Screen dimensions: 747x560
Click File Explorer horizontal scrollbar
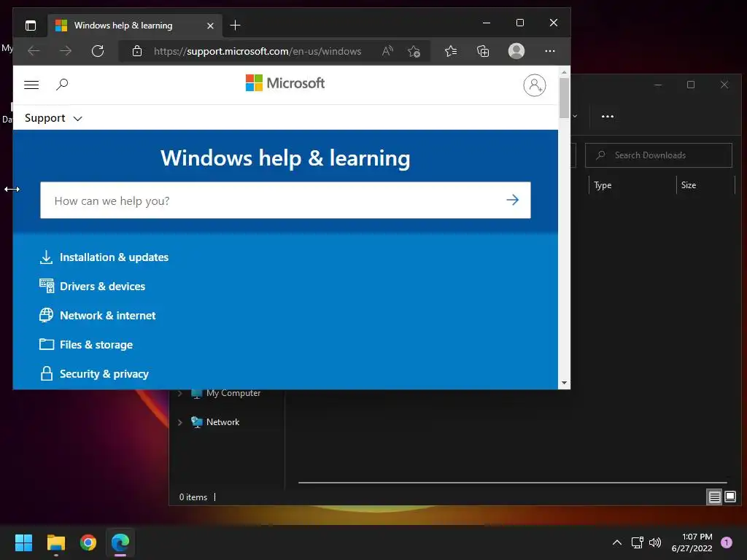click(512, 483)
